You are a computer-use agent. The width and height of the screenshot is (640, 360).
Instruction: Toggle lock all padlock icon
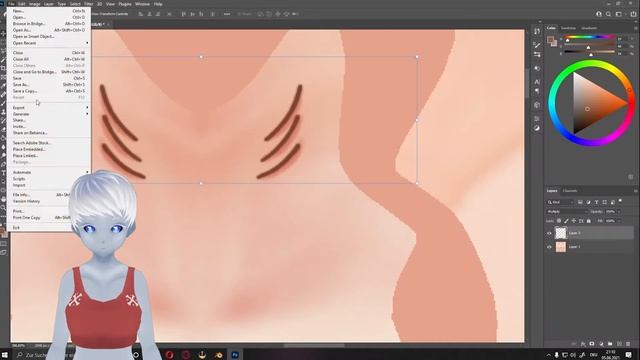click(x=589, y=221)
